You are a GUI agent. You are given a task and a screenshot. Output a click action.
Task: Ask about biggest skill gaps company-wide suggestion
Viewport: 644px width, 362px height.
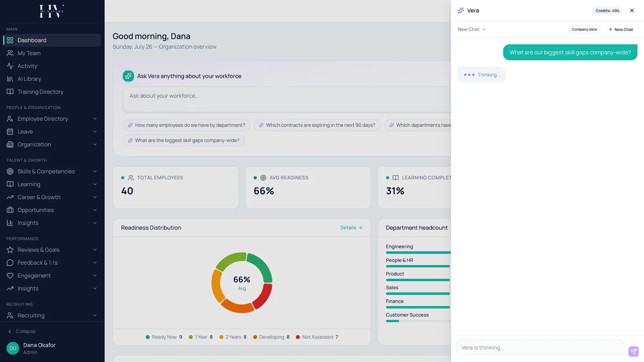(x=184, y=141)
